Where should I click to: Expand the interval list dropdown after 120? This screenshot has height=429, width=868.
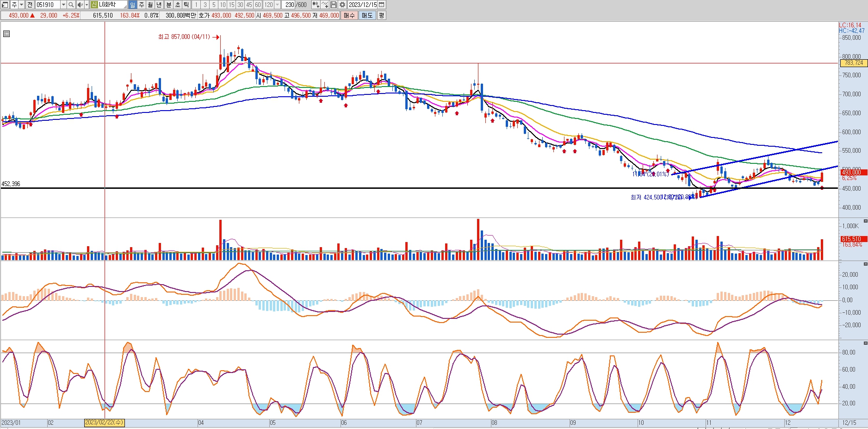coord(278,5)
